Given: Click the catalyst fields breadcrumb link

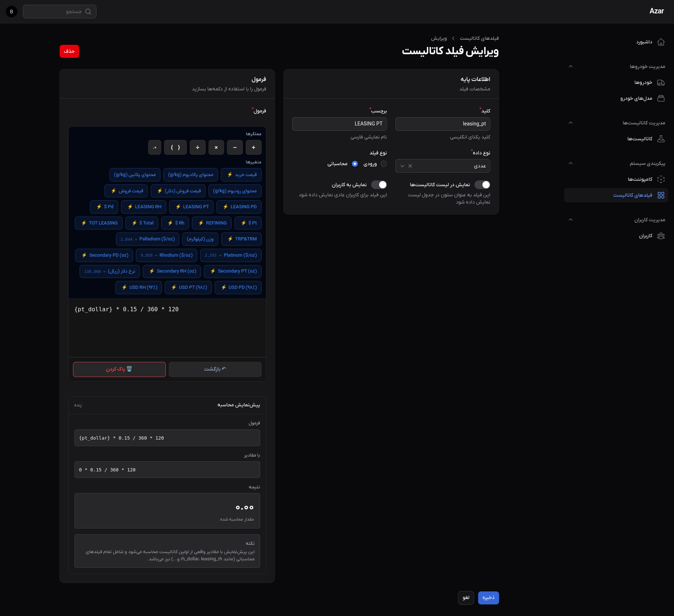Looking at the screenshot, I should [x=479, y=38].
